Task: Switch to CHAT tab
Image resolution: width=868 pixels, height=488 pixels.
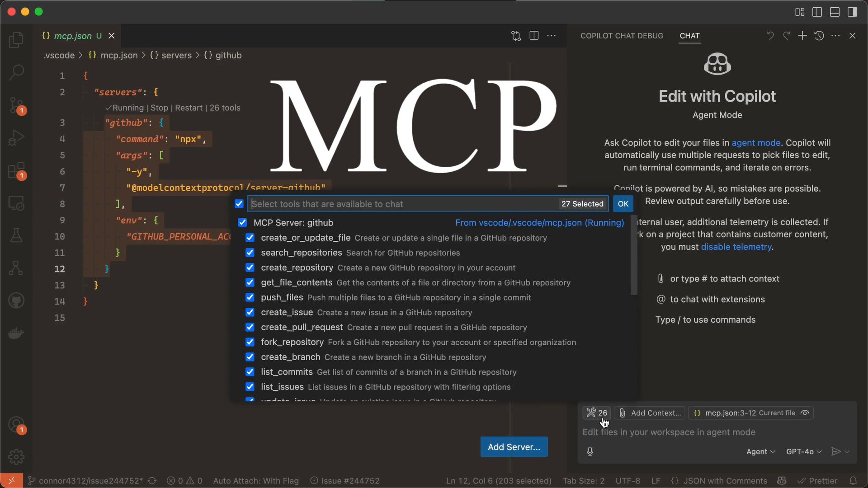Action: coord(690,36)
